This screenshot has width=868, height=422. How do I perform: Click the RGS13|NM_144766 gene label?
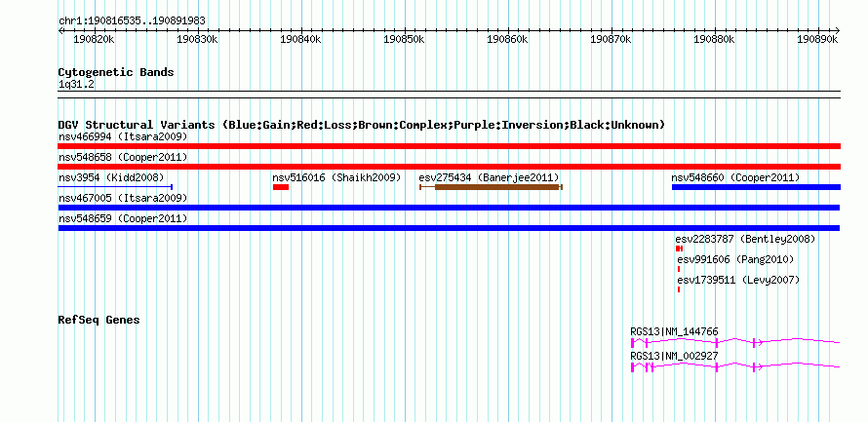pyautogui.click(x=674, y=331)
